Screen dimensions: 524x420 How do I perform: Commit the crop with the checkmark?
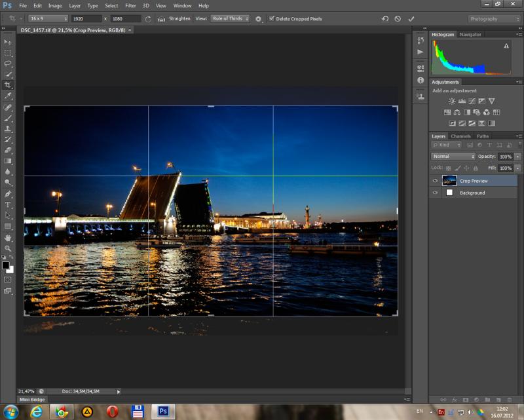411,19
